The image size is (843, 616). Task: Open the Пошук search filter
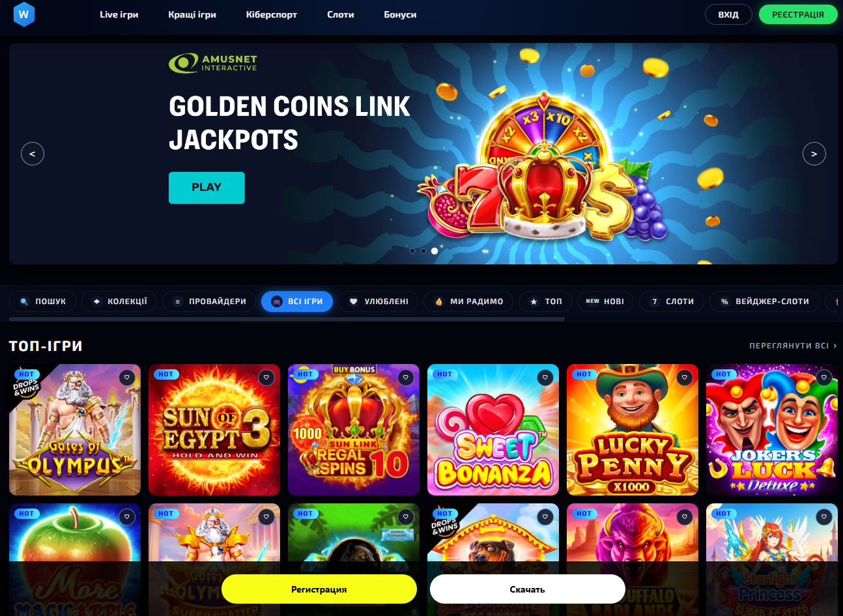tap(43, 301)
